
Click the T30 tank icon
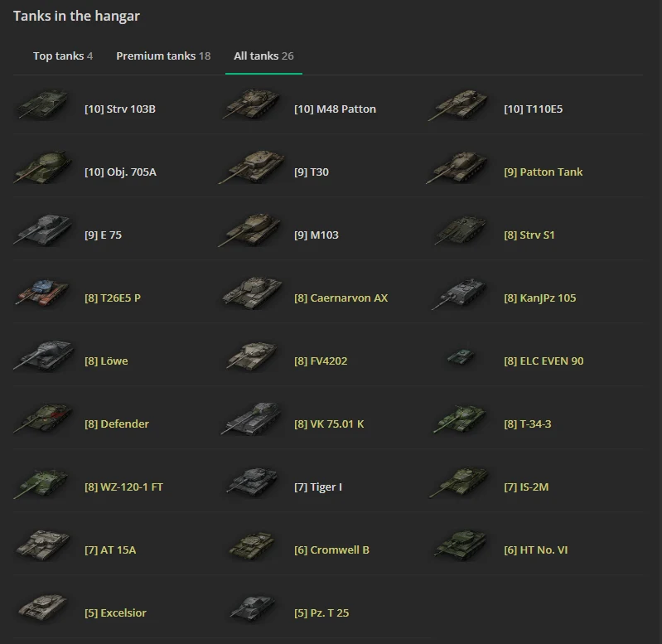click(x=252, y=167)
